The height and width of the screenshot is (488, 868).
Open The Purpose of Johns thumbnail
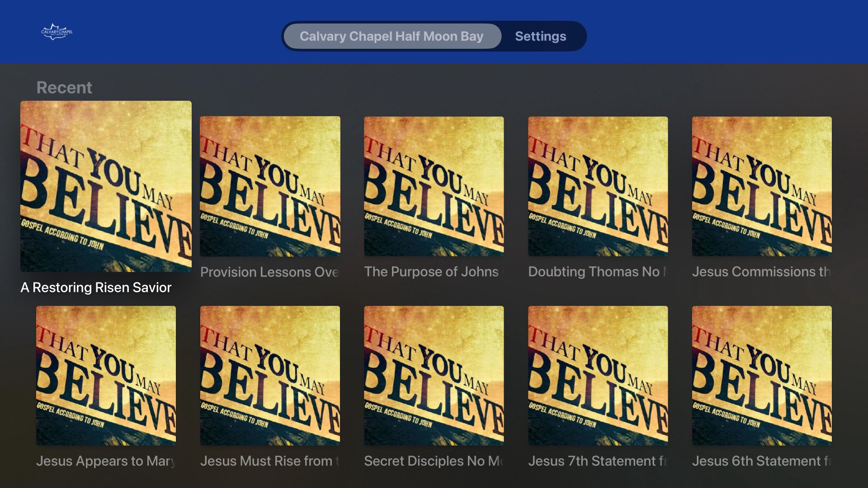point(434,186)
